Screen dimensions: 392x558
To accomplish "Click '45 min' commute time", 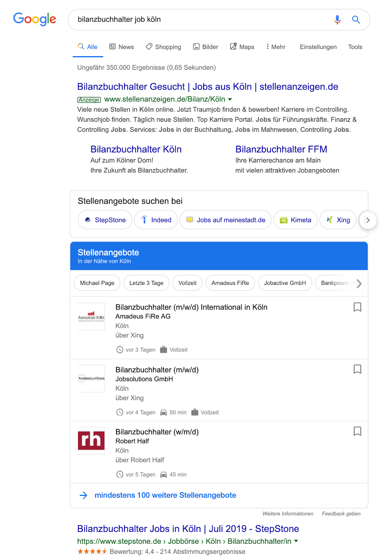I will [178, 475].
